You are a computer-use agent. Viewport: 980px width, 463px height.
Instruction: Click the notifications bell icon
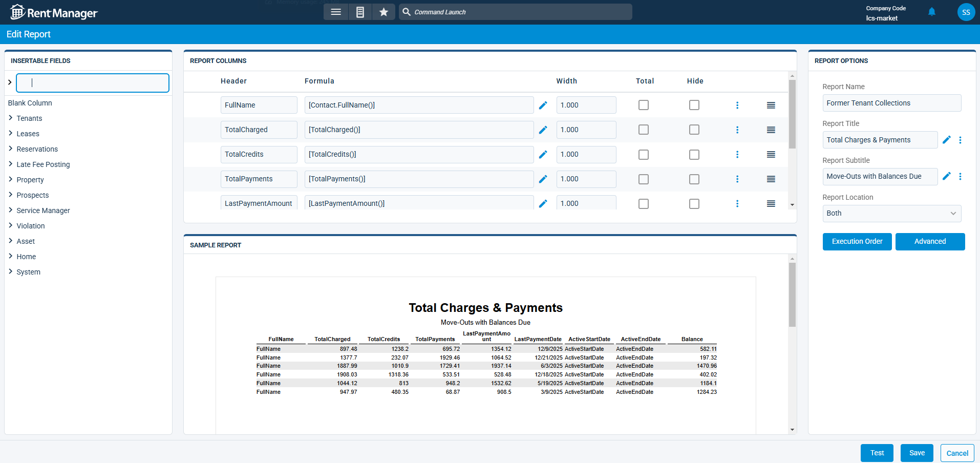(931, 12)
